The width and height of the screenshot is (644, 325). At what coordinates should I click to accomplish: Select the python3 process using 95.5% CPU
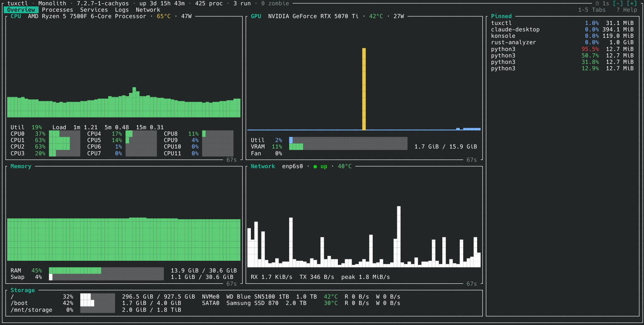point(562,49)
